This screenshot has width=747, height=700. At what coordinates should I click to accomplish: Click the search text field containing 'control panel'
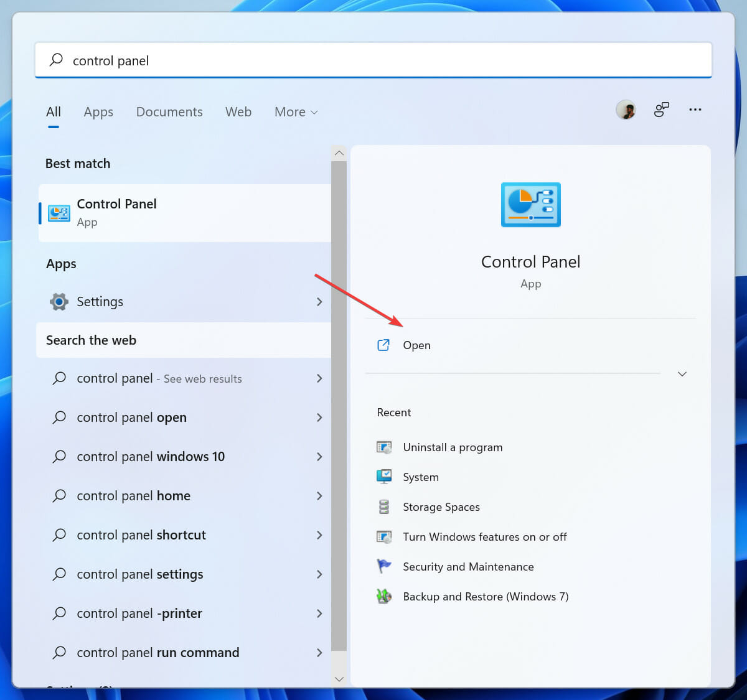click(374, 60)
